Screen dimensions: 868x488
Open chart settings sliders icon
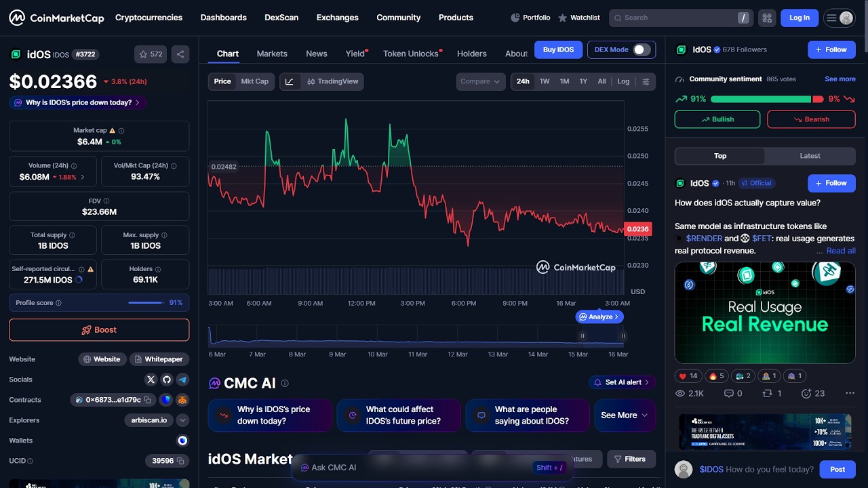pyautogui.click(x=646, y=81)
